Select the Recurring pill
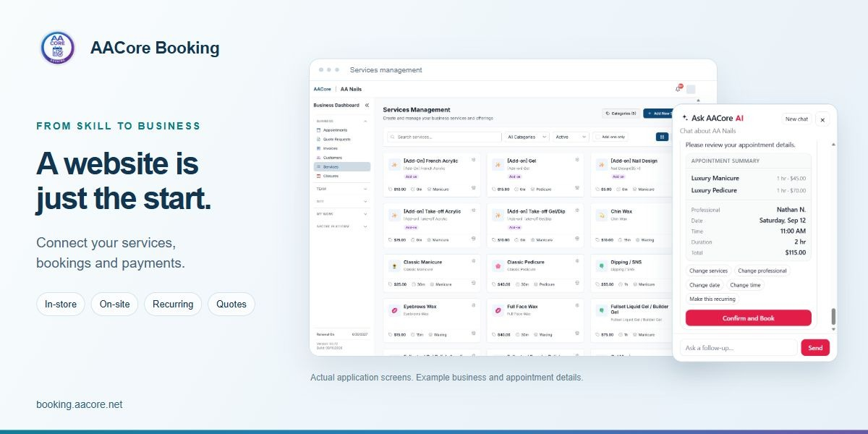This screenshot has height=434, width=868. coord(173,305)
